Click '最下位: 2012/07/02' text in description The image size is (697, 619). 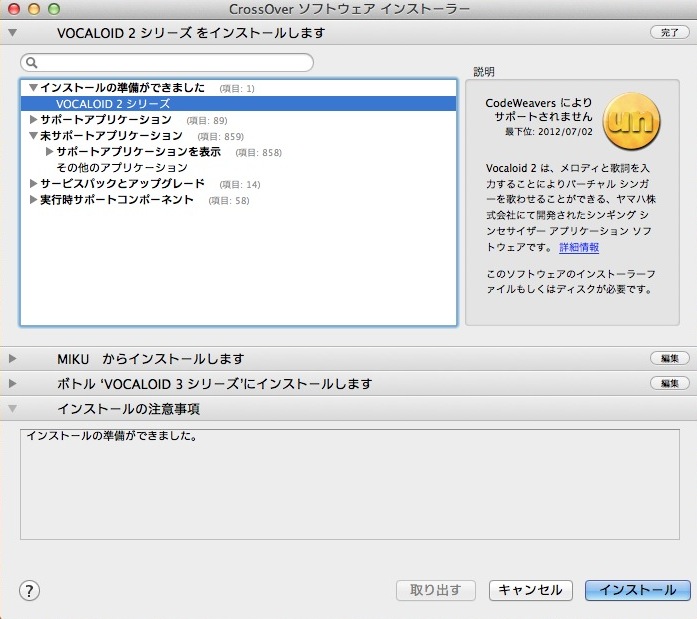click(x=549, y=132)
